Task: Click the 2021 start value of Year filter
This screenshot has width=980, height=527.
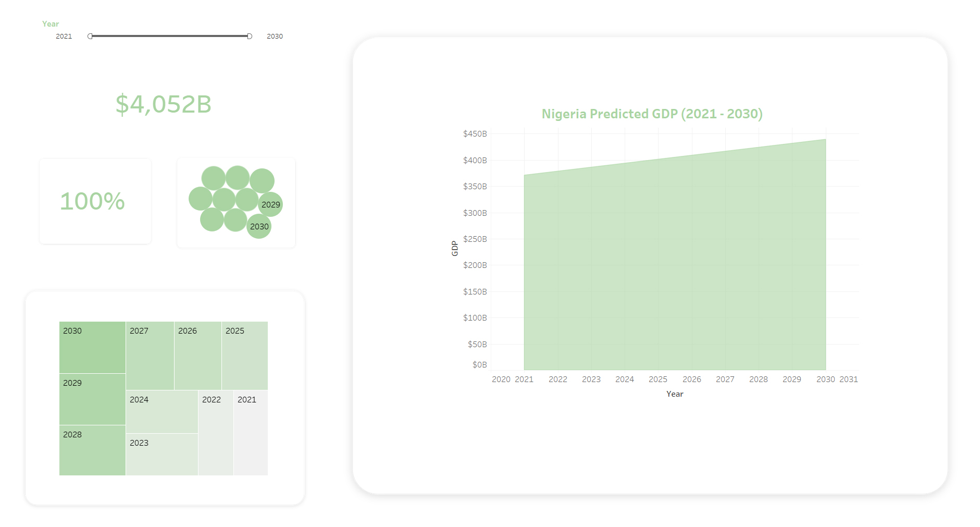Action: click(64, 36)
